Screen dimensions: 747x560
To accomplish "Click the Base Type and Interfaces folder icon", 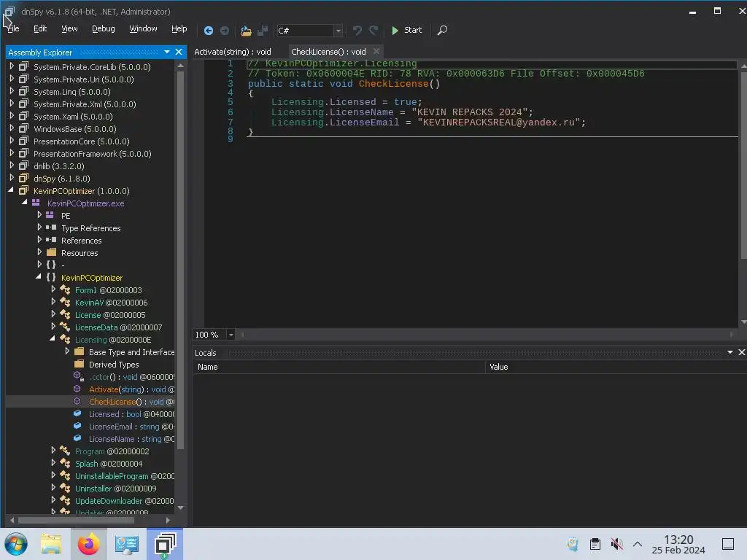I will [79, 351].
